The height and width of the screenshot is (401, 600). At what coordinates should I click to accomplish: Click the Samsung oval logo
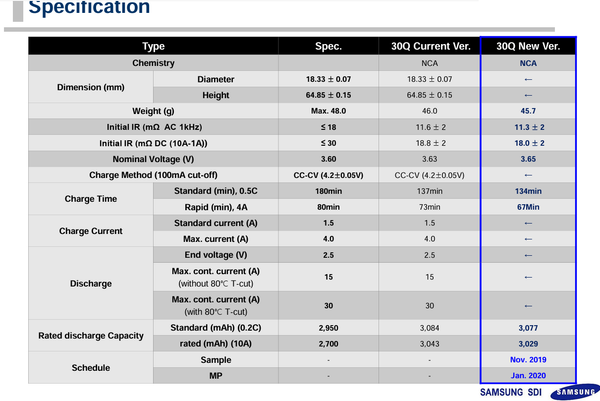(576, 392)
